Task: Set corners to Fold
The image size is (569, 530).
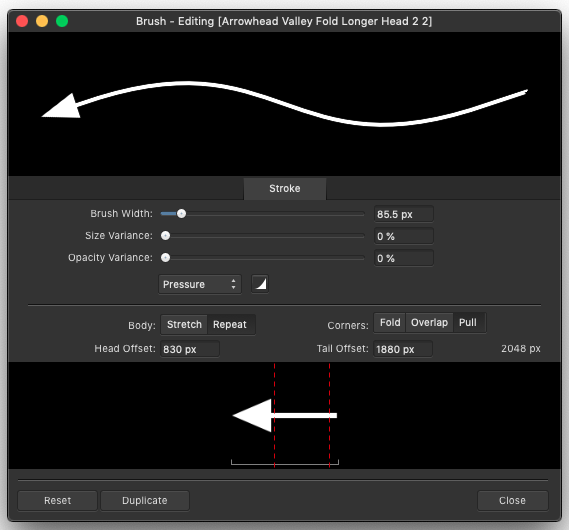Action: (390, 322)
